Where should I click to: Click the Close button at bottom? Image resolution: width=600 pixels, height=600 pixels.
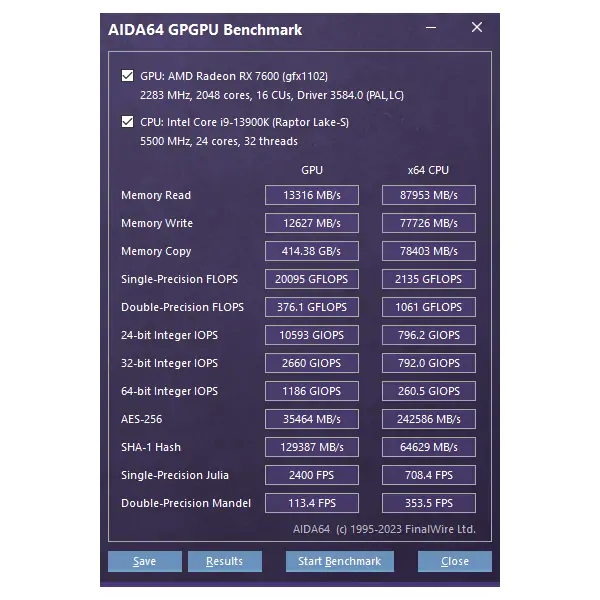pos(455,561)
